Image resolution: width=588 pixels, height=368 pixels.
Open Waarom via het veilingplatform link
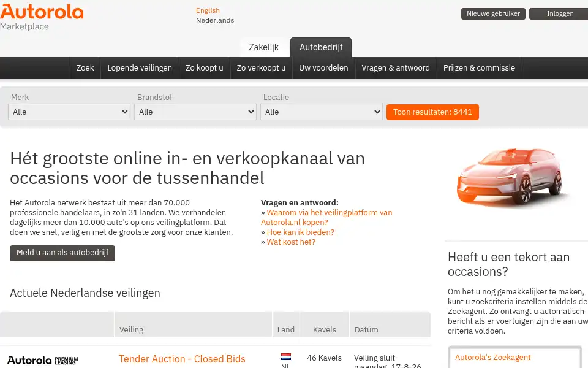coord(326,217)
